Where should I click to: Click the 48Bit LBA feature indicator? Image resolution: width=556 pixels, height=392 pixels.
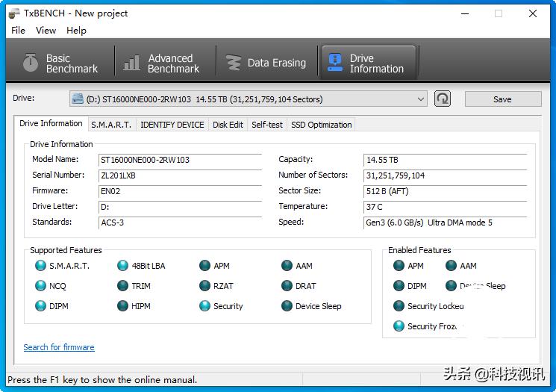123,266
